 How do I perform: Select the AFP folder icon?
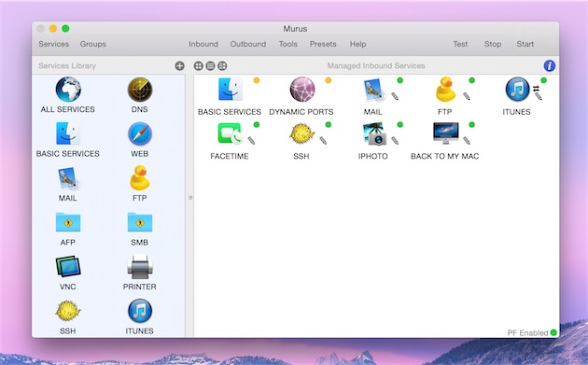68,222
